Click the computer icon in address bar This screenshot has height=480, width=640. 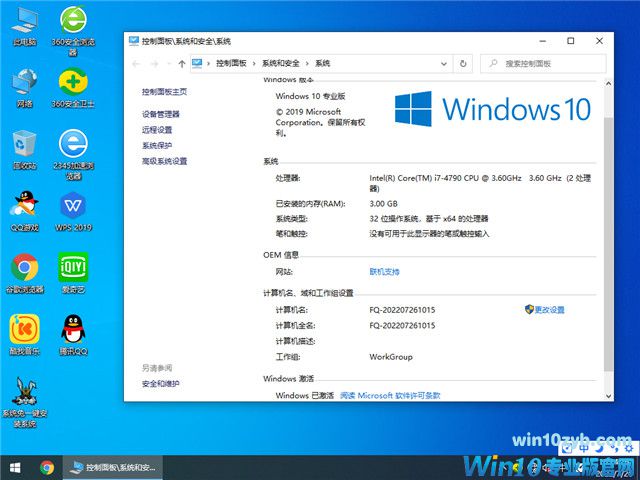pyautogui.click(x=197, y=63)
